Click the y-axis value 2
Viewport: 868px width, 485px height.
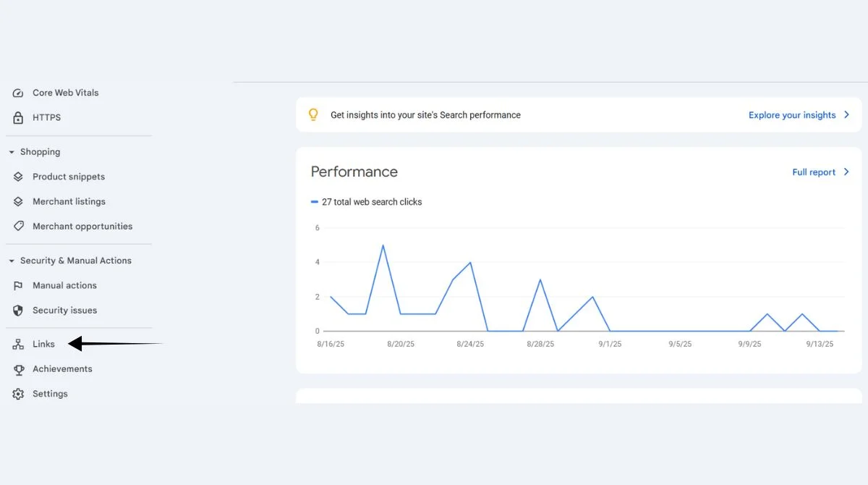[x=317, y=297]
